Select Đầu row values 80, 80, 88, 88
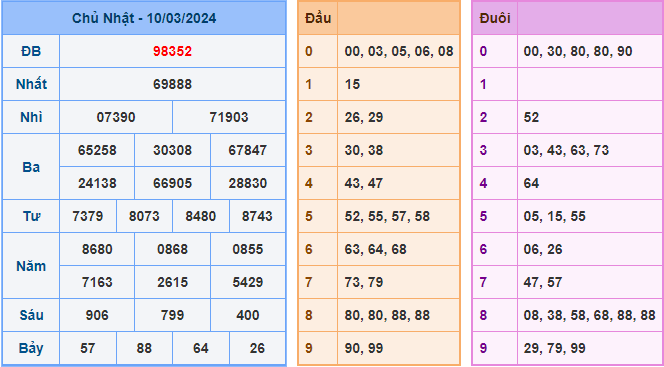The image size is (664, 367). point(387,315)
